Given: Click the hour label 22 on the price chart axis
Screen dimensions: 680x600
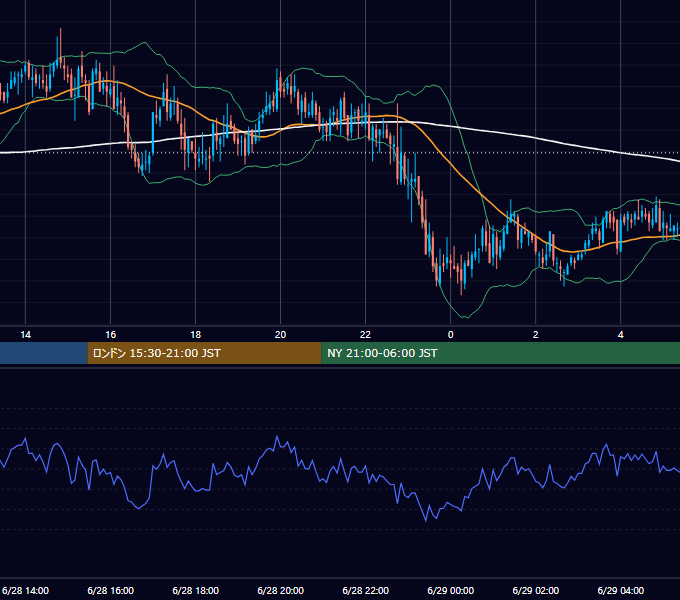Looking at the screenshot, I should [366, 335].
